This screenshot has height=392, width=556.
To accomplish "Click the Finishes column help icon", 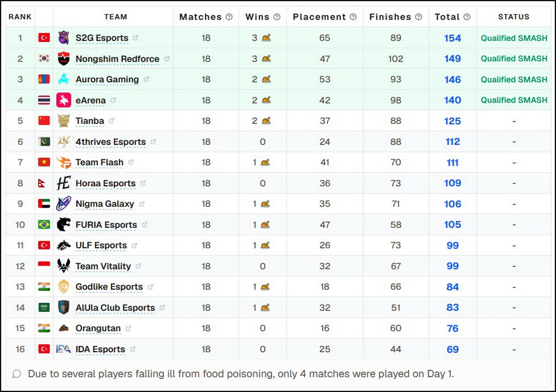I will pyautogui.click(x=419, y=17).
